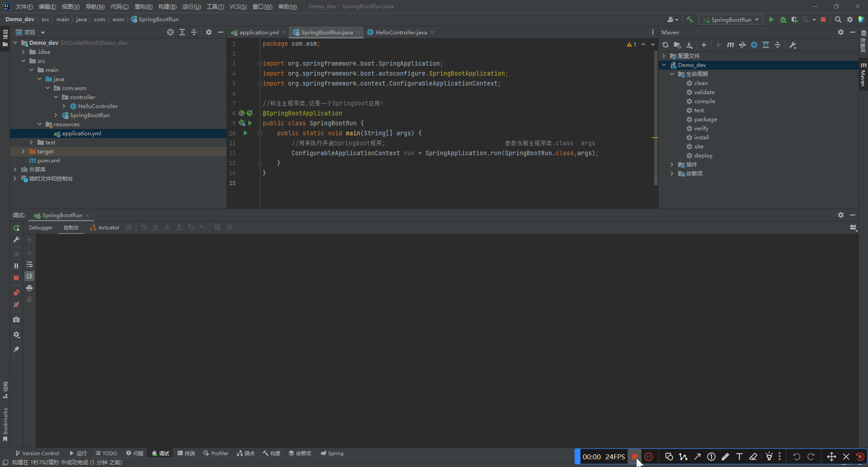Open the Spring tool window
The image size is (868, 467).
[332, 453]
